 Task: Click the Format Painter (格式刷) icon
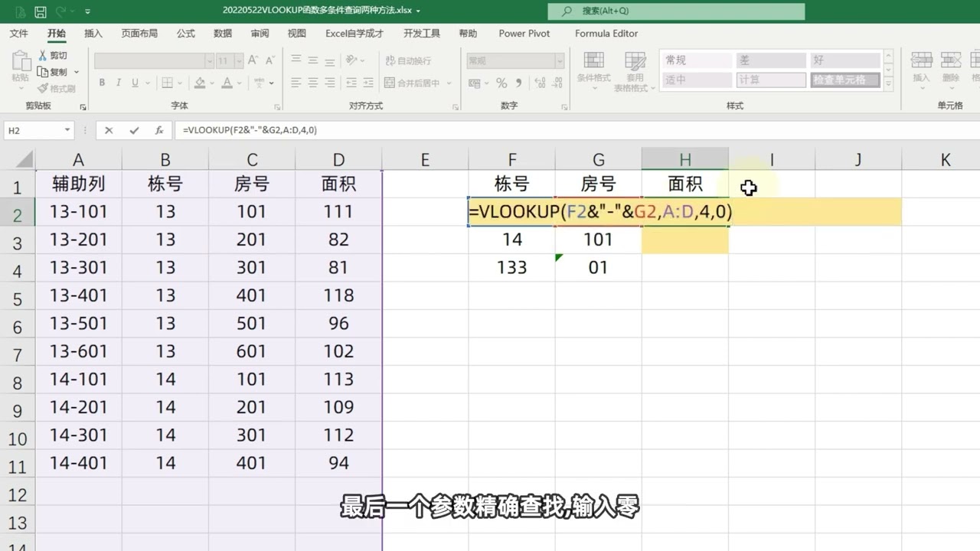pyautogui.click(x=44, y=88)
